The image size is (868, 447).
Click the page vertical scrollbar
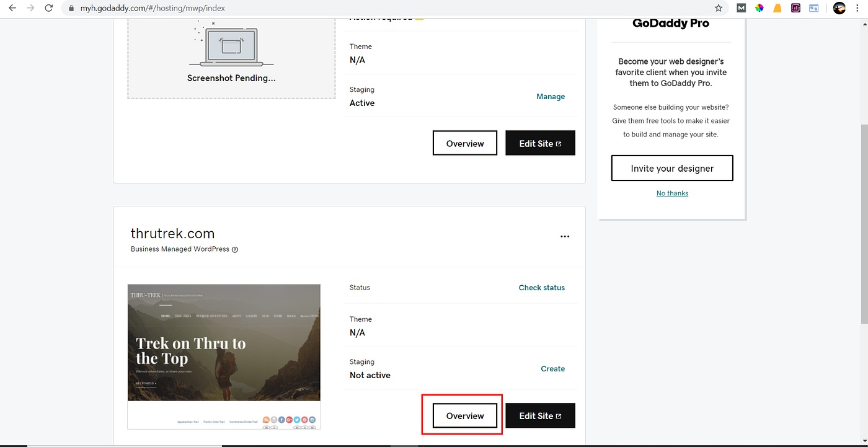(864, 223)
